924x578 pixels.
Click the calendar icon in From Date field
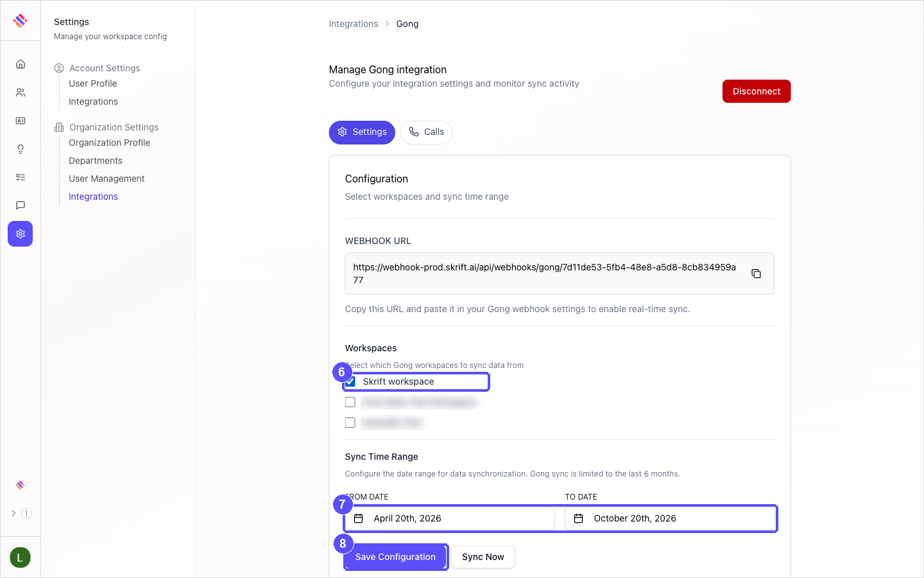pos(359,518)
